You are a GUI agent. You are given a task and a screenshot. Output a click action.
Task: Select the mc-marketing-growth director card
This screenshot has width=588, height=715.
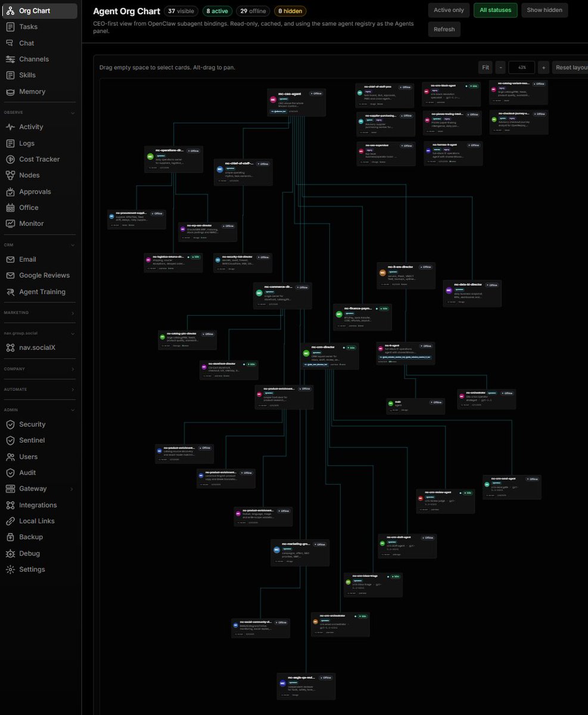click(300, 554)
